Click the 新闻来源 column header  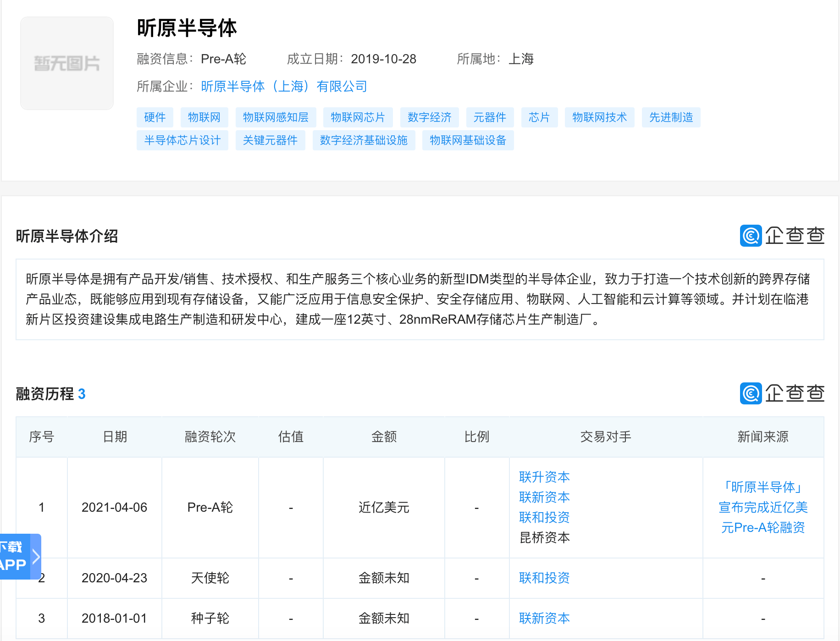point(763,437)
